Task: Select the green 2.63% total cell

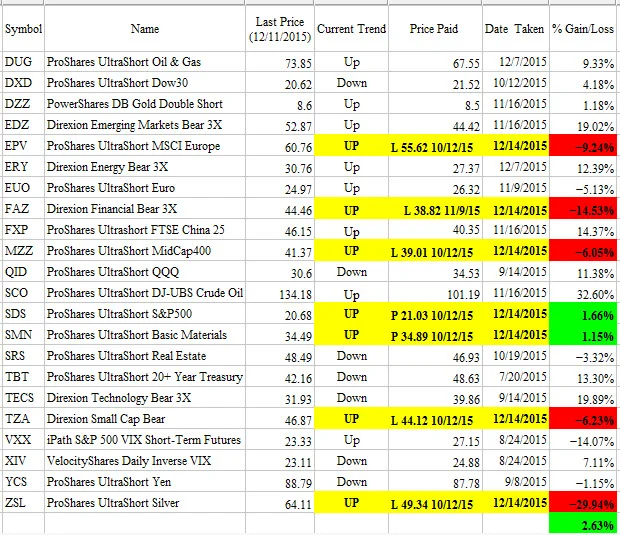Action: coord(583,524)
